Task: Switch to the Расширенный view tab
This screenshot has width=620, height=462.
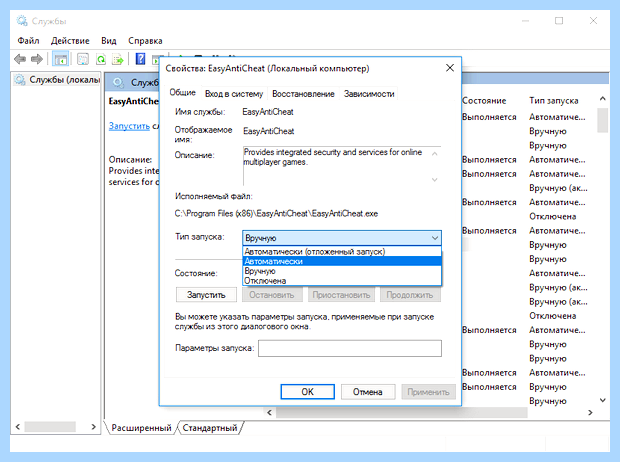Action: coord(141,428)
